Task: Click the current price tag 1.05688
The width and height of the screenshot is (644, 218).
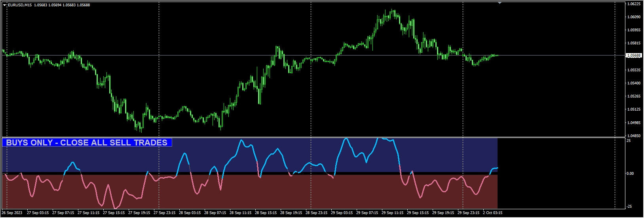Action: [x=633, y=55]
